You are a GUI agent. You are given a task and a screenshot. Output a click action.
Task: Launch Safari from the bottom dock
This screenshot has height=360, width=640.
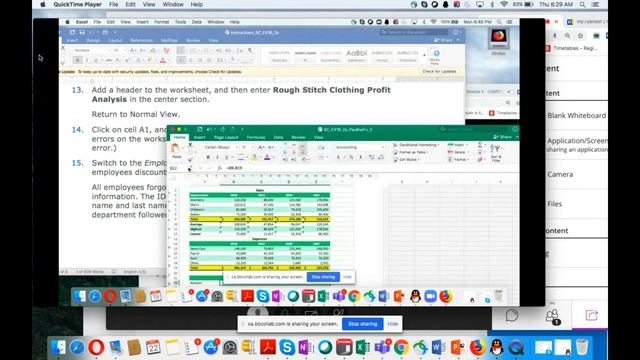pos(77,347)
